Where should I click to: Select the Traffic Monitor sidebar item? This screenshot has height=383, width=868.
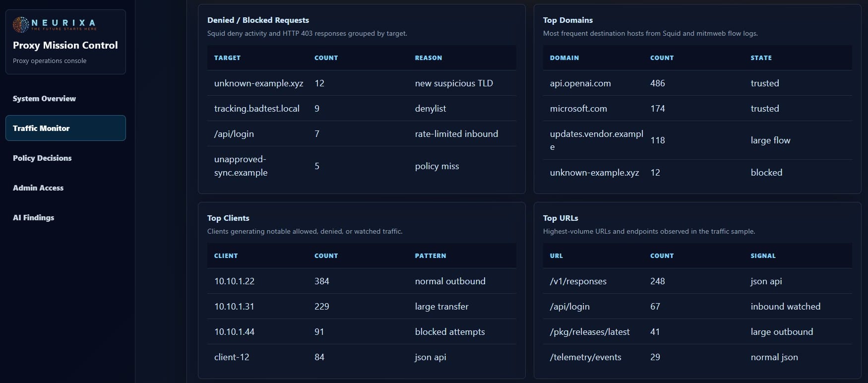pyautogui.click(x=65, y=128)
